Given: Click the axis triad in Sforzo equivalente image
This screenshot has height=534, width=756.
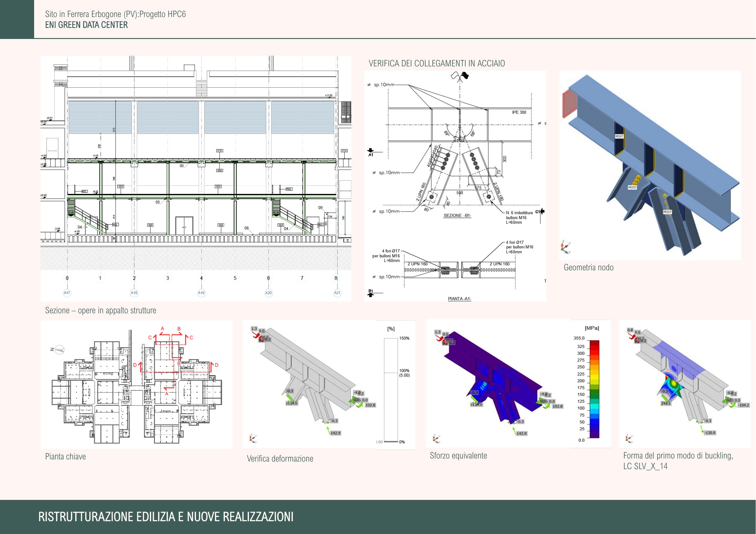Looking at the screenshot, I should coord(436,439).
